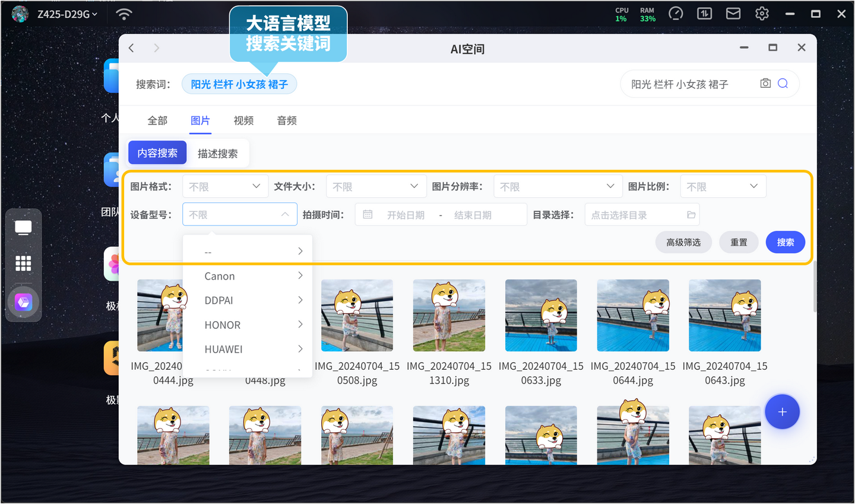Expand the Canon device submenu
This screenshot has height=504, width=855.
(x=248, y=276)
